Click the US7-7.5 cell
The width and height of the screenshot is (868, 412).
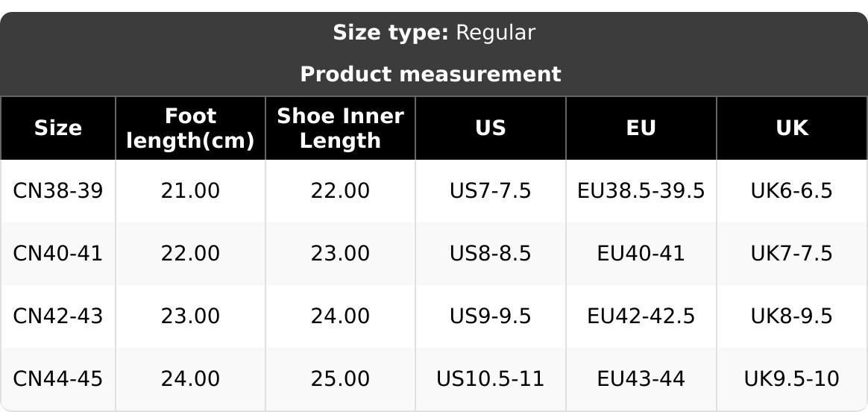(490, 191)
